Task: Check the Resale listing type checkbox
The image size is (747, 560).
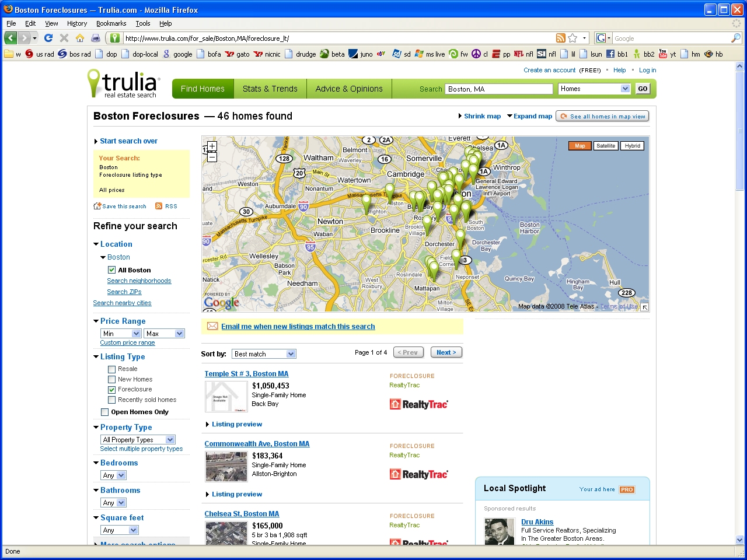Action: (x=111, y=369)
